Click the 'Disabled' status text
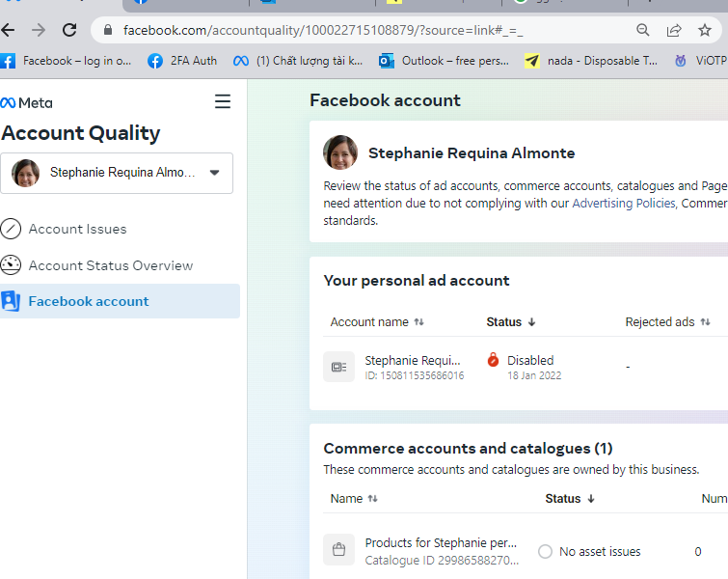The width and height of the screenshot is (728, 579). click(530, 361)
